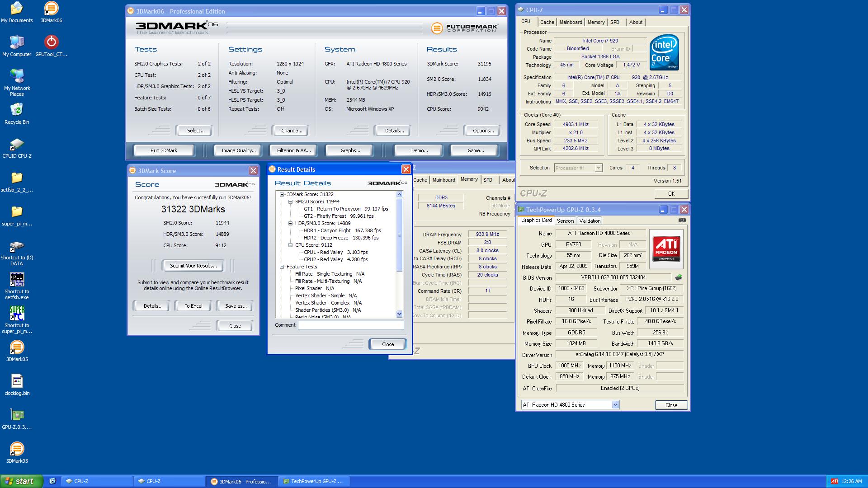Open the Windows Start menu
The width and height of the screenshot is (868, 488).
[22, 481]
